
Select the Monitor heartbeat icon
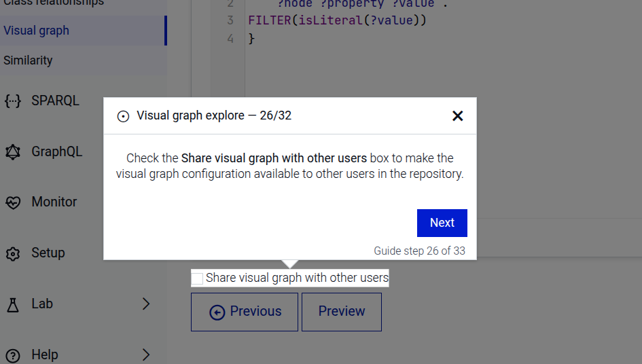pos(13,202)
